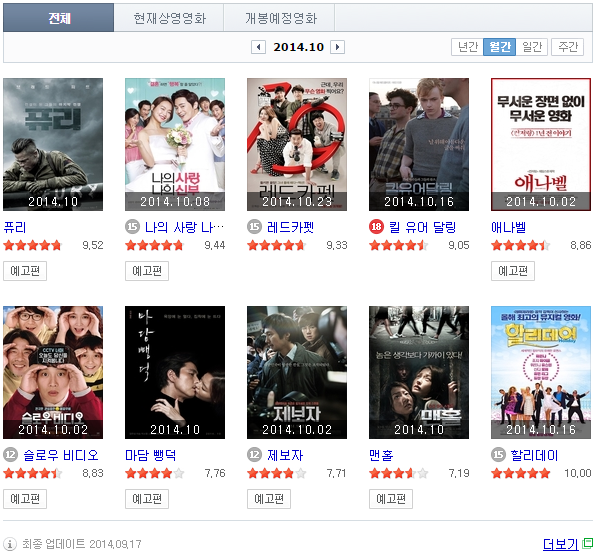Viewport: 595px width, 557px height.
Task: Open 슬로우 비디오 poster
Action: click(x=53, y=373)
